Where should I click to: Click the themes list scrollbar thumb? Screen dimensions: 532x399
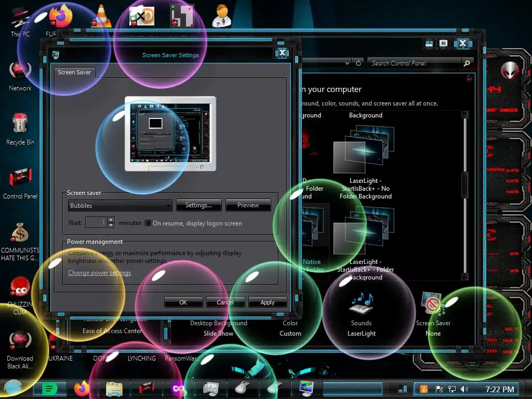(464, 184)
